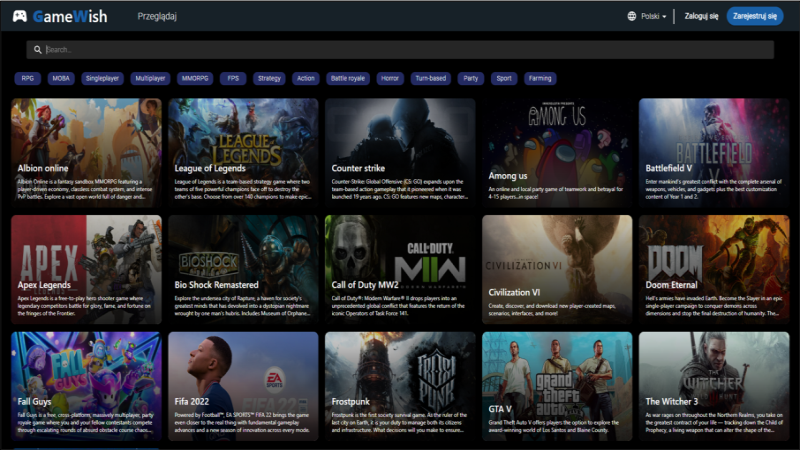Select the Farming tag
The height and width of the screenshot is (450, 800).
click(x=540, y=79)
